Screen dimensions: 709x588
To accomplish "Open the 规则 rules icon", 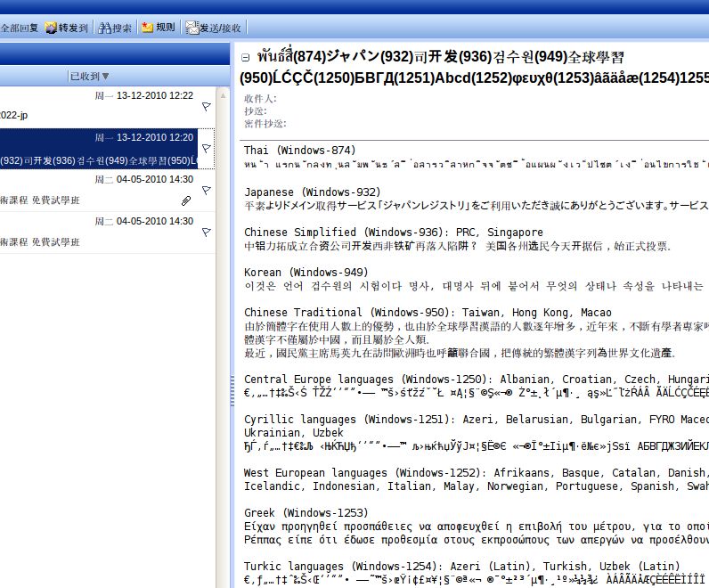I will [147, 28].
